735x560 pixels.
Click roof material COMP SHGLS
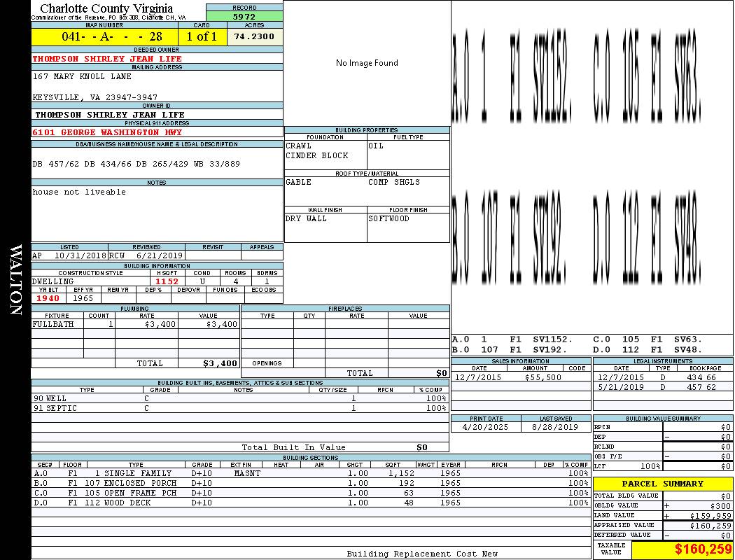coord(393,182)
